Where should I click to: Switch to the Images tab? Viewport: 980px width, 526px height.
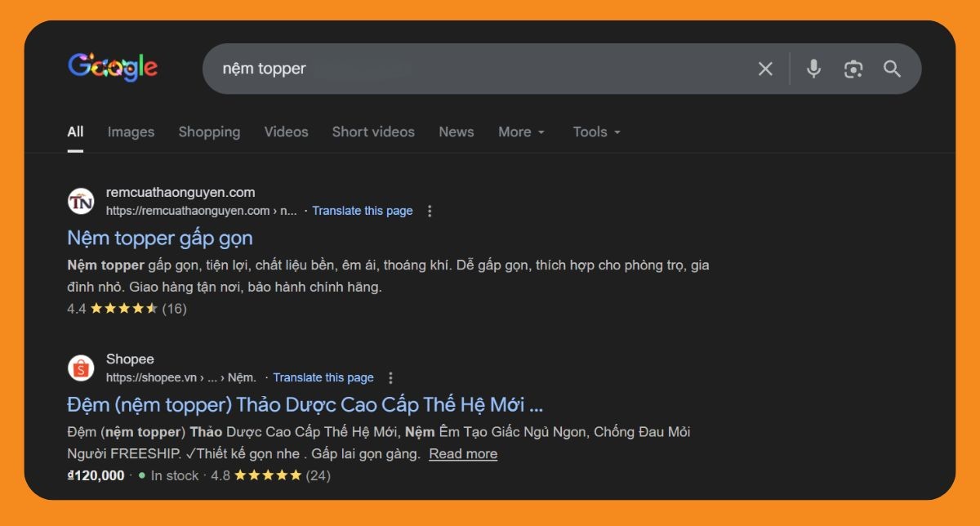tap(131, 131)
